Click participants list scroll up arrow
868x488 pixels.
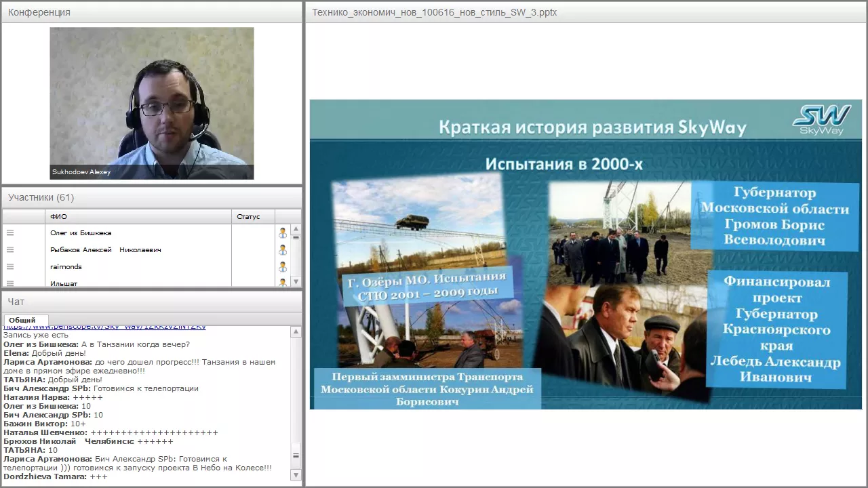point(296,229)
